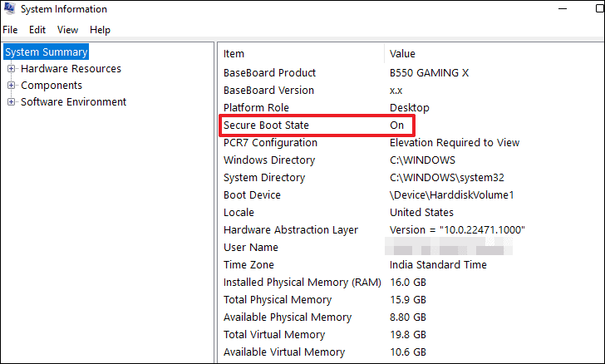Select the Hardware Abstraction Layer row
Screen dimensions: 605x364
291,229
